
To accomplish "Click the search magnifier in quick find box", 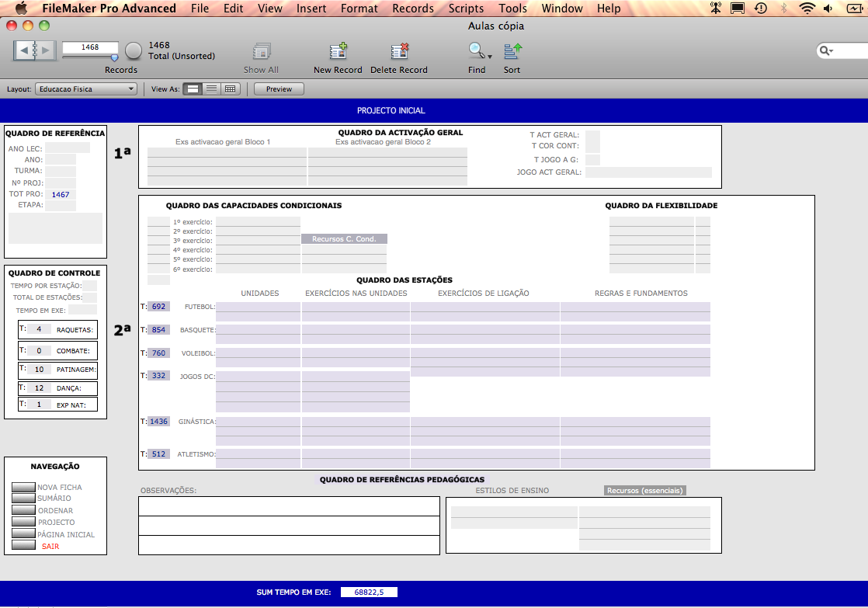I will tap(826, 50).
